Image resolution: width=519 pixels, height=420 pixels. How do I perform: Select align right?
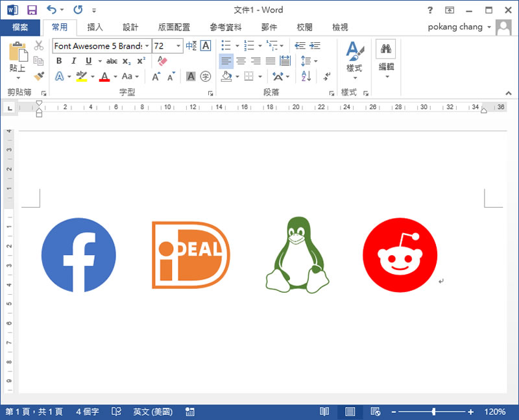[256, 61]
